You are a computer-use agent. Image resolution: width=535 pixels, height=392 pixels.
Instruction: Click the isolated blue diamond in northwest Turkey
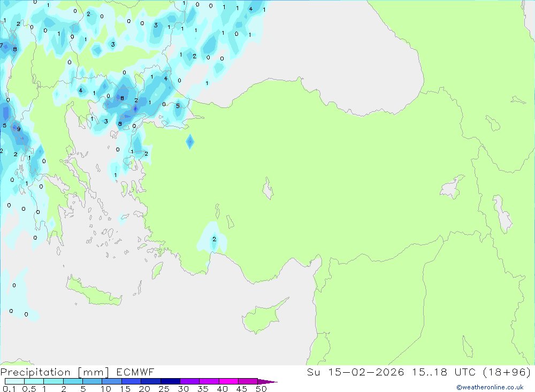190,141
